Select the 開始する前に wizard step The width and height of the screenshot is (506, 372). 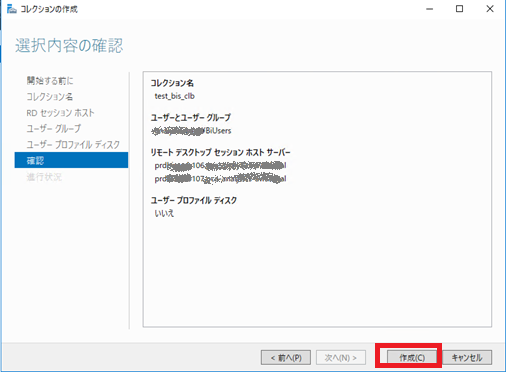(50, 81)
